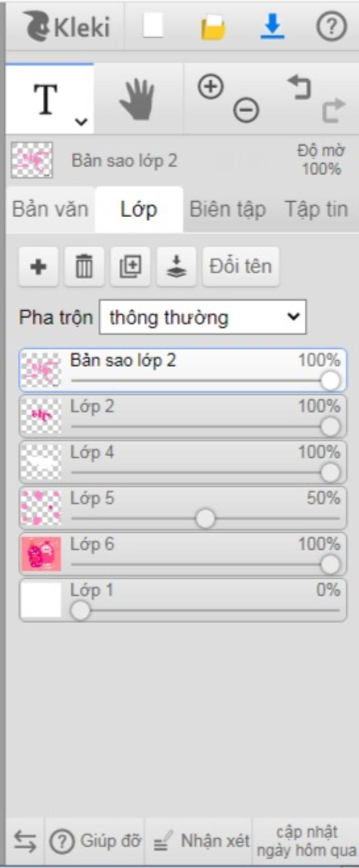Screen dimensions: 359x868
Task: Delete layer with trash icon
Action: click(x=84, y=266)
